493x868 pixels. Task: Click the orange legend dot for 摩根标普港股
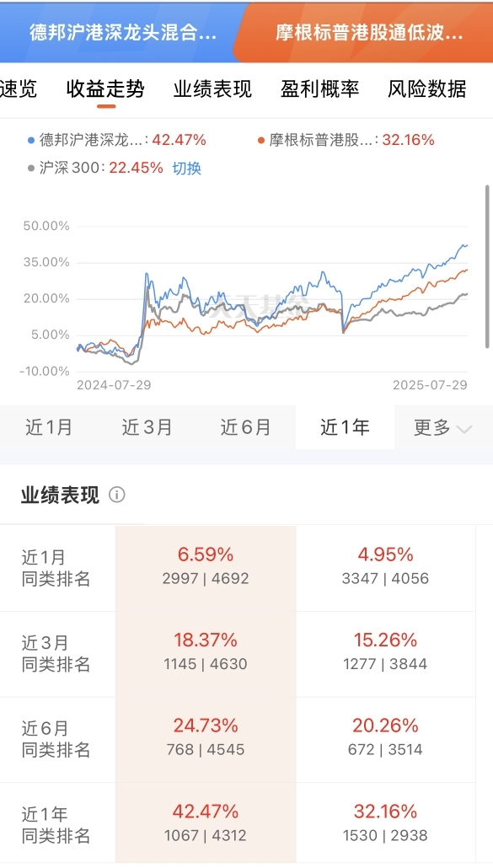pyautogui.click(x=261, y=140)
